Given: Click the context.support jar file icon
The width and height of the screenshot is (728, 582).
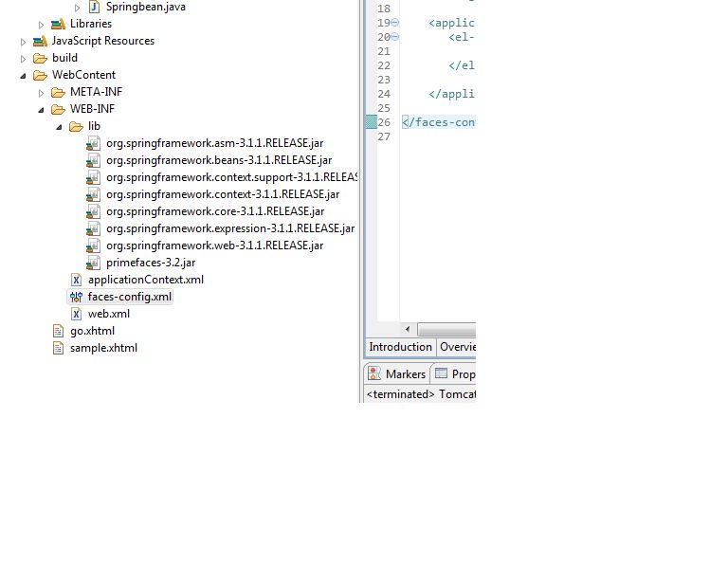Looking at the screenshot, I should 93,178.
